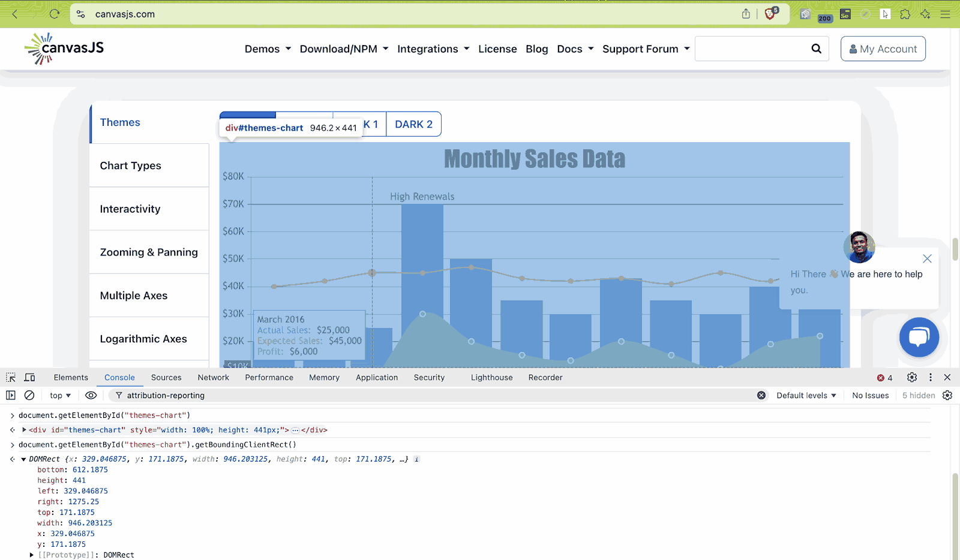Collapse the DOMRect object output

pos(23,459)
